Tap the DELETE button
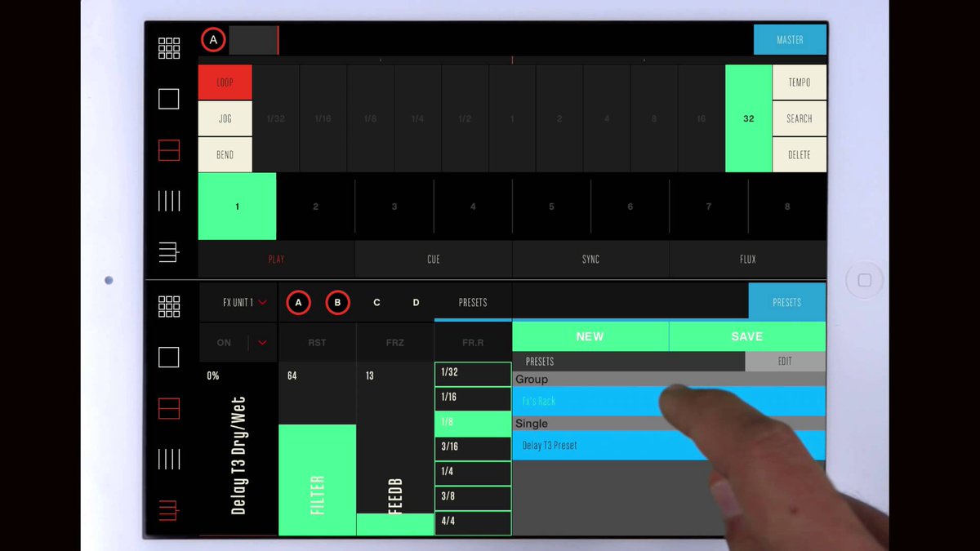This screenshot has width=980, height=551. [800, 154]
